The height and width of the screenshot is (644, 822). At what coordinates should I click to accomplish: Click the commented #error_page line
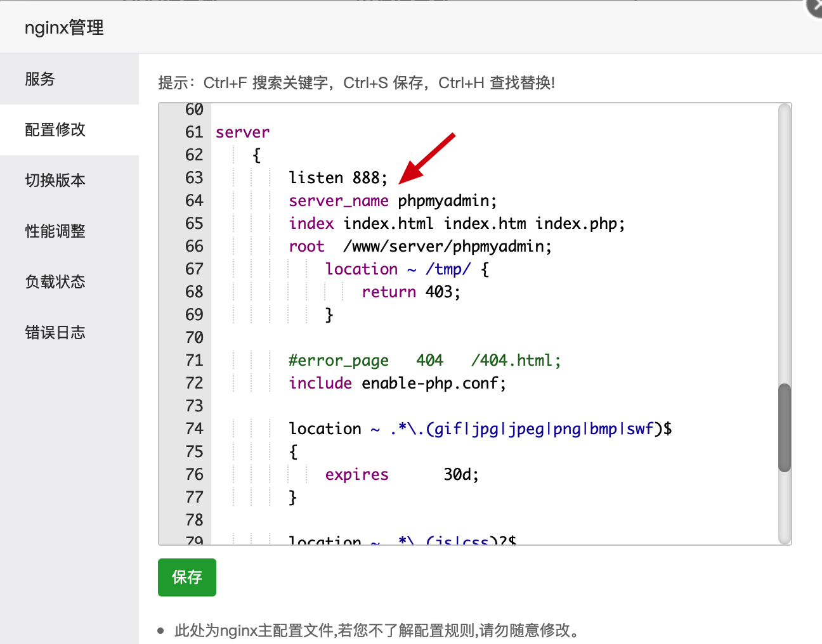pyautogui.click(x=424, y=361)
